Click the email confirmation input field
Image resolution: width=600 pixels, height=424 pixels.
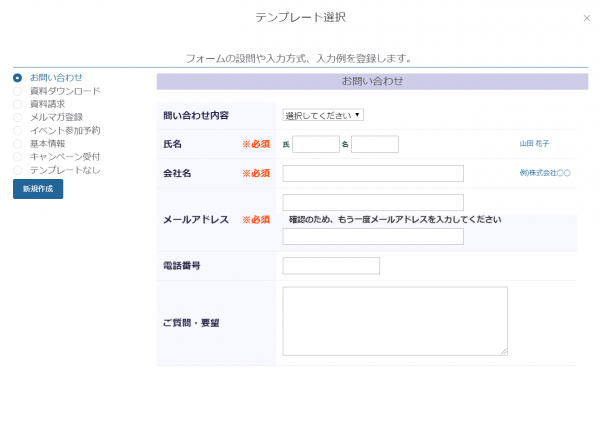[359, 236]
